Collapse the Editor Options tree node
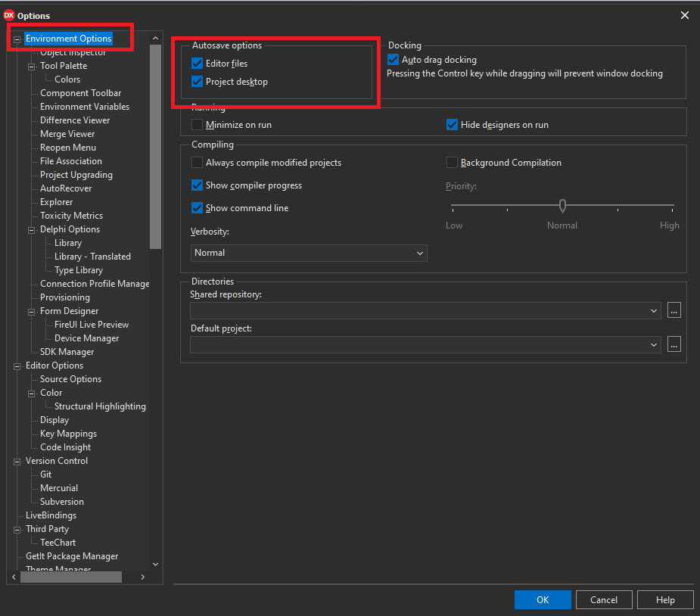700x616 pixels. tap(17, 366)
